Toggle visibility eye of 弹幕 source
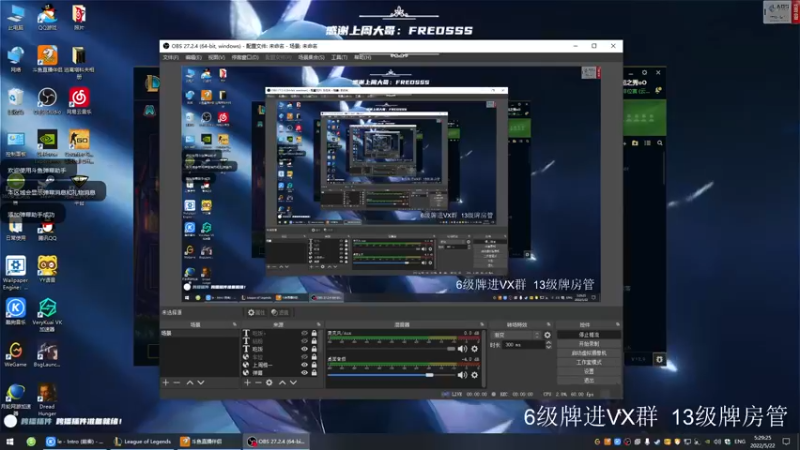The height and width of the screenshot is (450, 800). [305, 373]
